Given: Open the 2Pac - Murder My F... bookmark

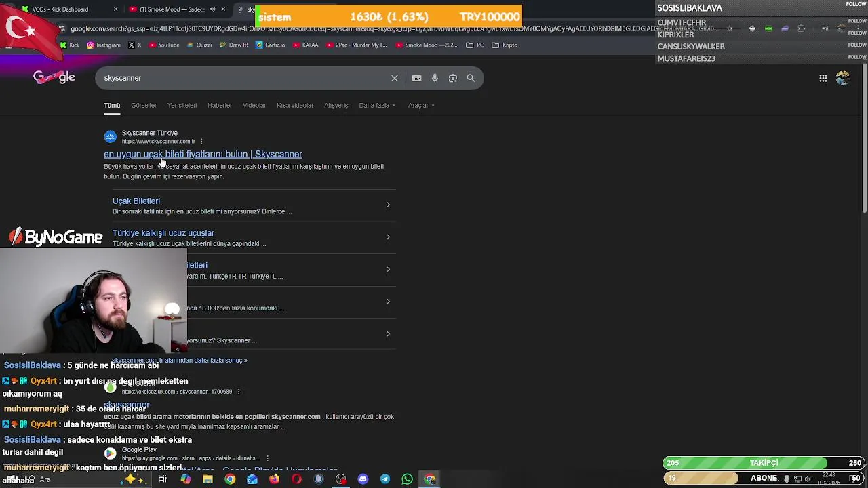Looking at the screenshot, I should (x=357, y=45).
